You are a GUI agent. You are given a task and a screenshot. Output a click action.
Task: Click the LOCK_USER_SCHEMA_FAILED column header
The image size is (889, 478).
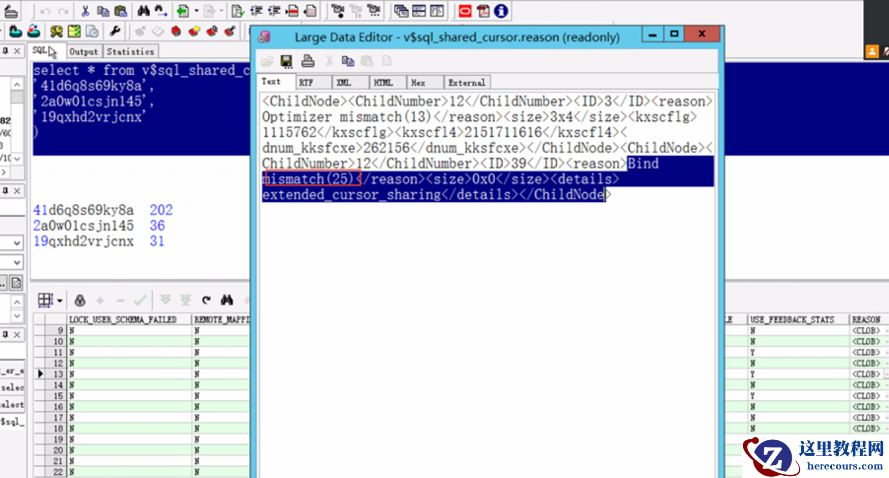coord(129,320)
